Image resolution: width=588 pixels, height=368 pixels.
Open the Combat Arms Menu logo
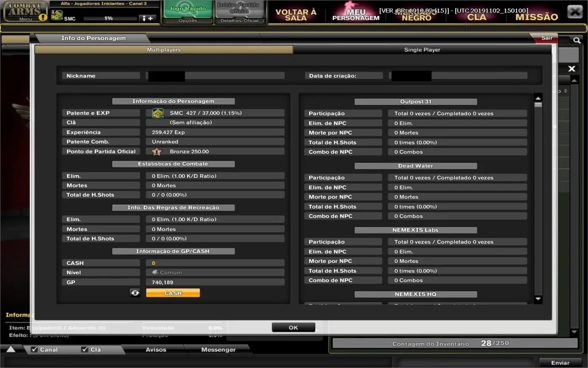(x=25, y=11)
